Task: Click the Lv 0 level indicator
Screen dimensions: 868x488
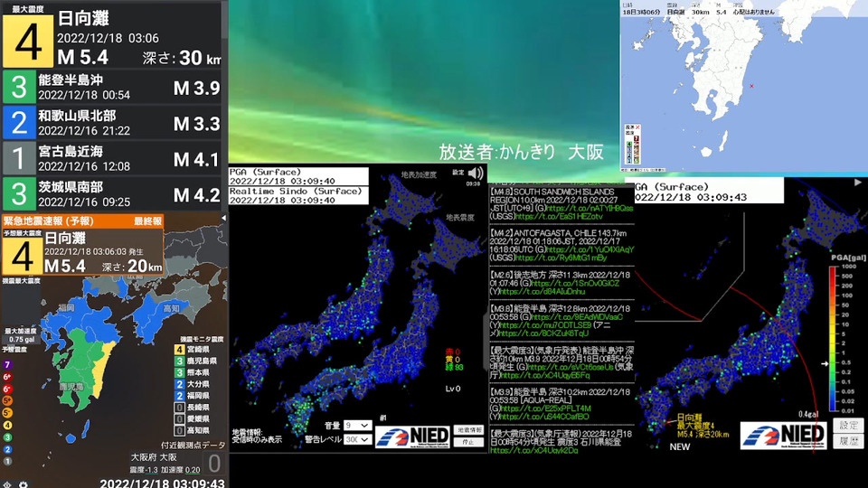Action: [453, 389]
